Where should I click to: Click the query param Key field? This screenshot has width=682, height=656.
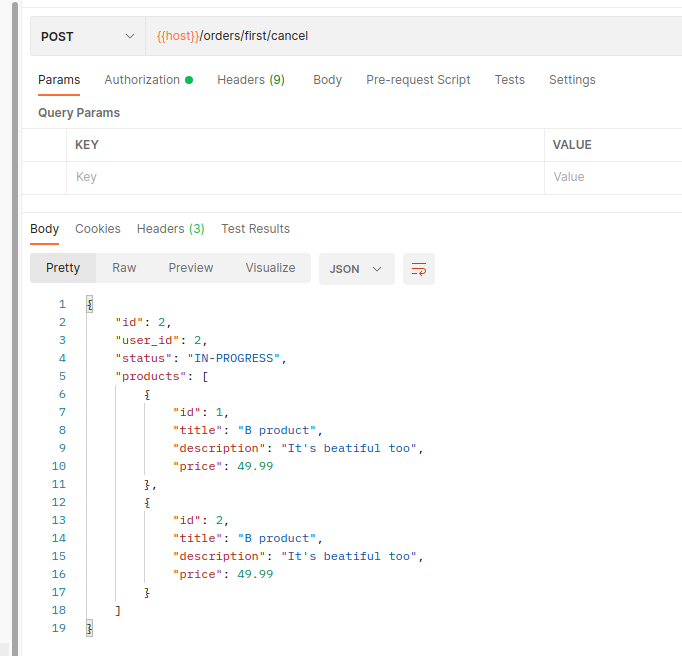tap(305, 177)
